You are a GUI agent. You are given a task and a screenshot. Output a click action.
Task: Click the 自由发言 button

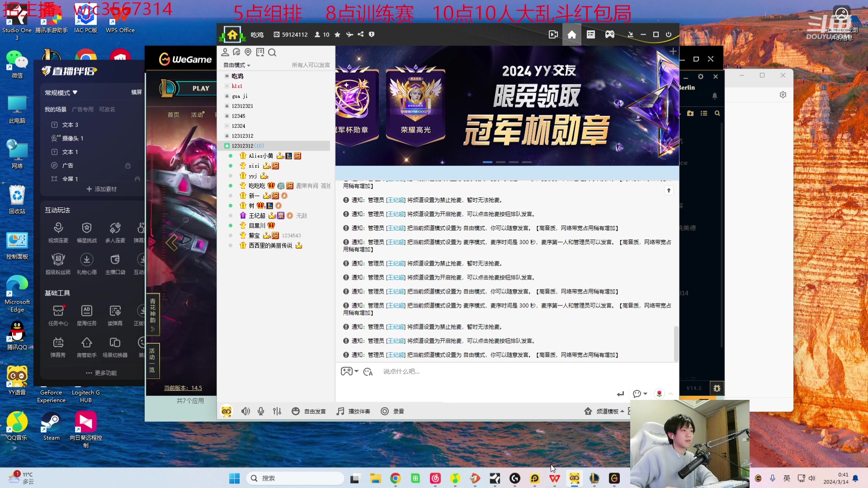click(309, 411)
